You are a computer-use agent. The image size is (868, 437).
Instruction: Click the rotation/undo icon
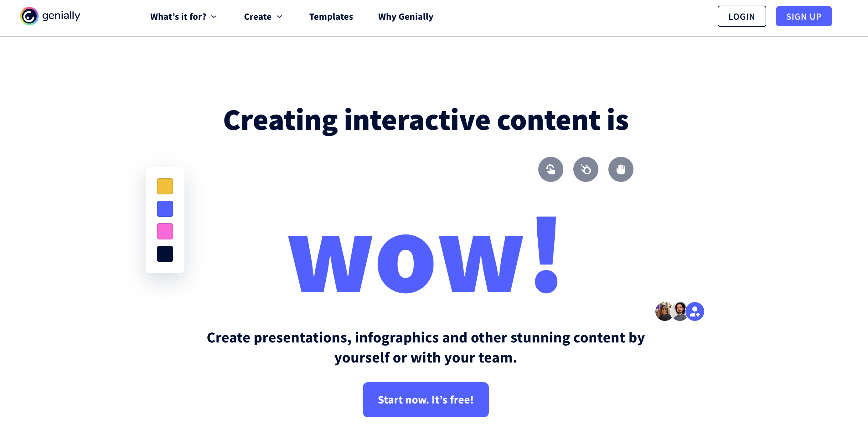551,169
